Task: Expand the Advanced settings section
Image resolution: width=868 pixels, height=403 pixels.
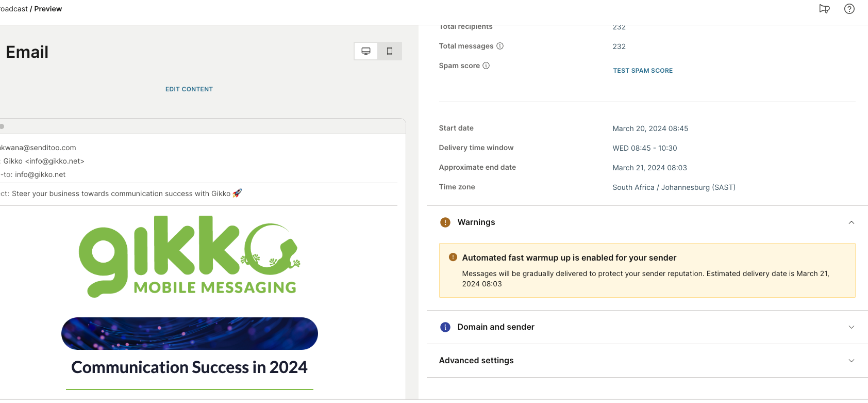Action: 851,361
